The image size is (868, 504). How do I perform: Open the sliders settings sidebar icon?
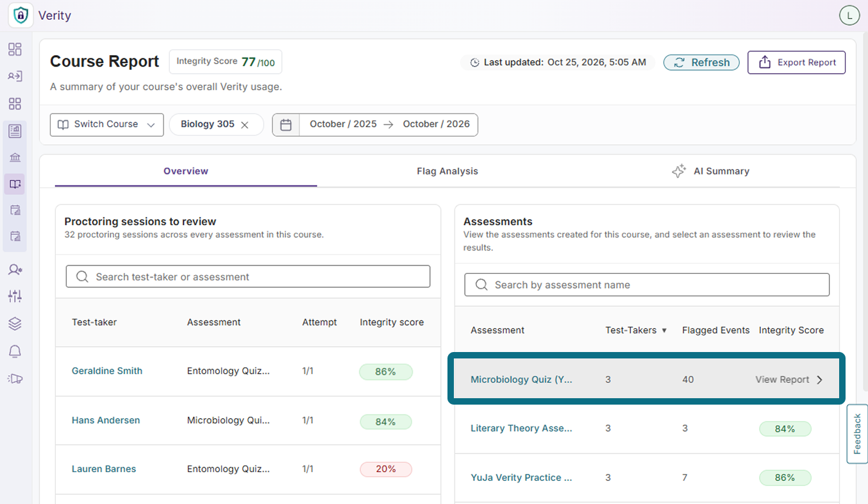(x=15, y=296)
